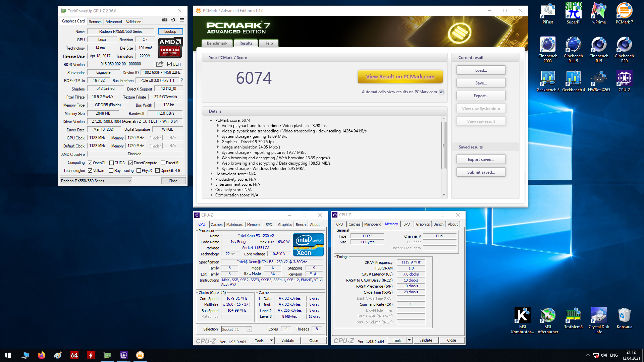
Task: Open Tools dropdown arrow in CPU-Z CPU window
Action: pos(271,341)
